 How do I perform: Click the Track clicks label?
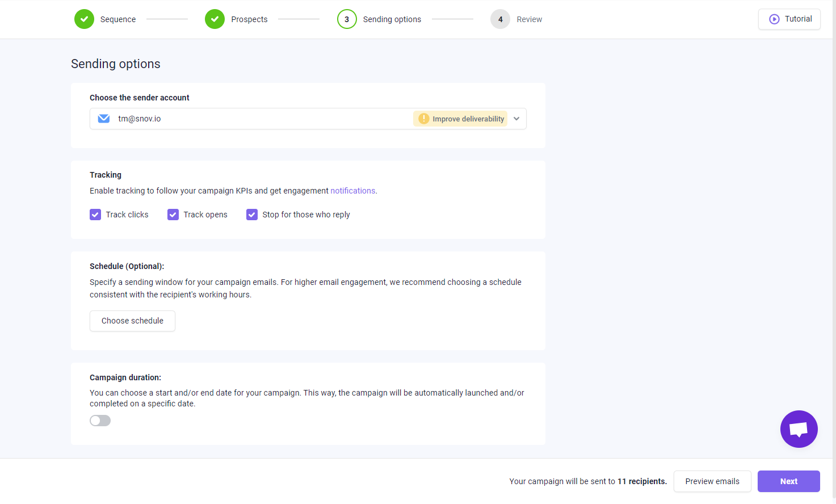point(127,215)
